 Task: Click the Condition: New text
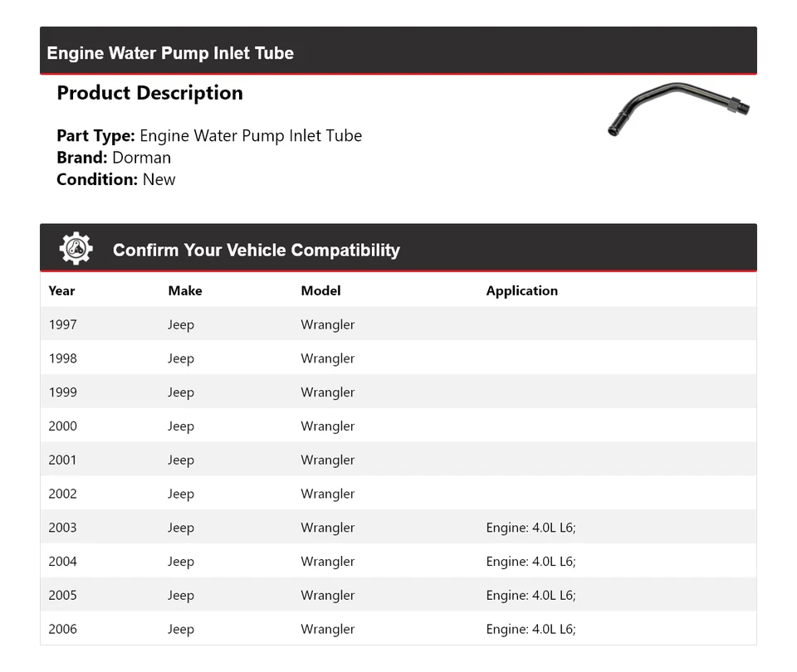[x=115, y=179]
